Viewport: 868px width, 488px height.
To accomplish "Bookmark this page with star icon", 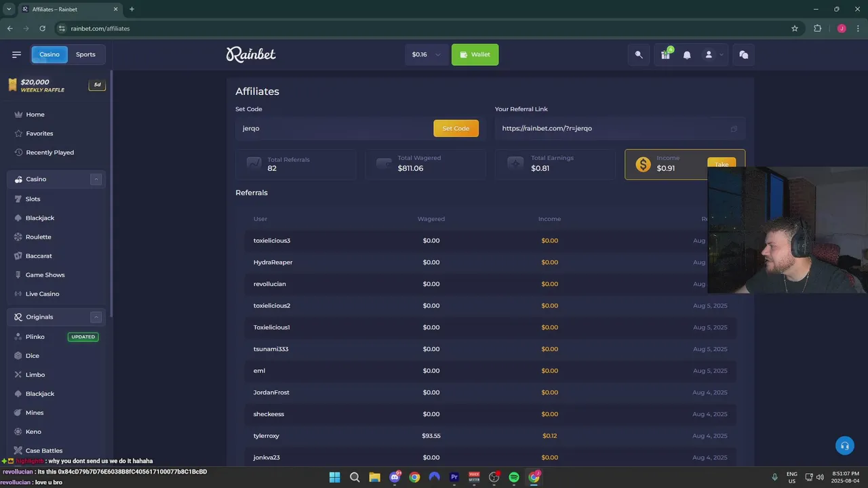I will pos(795,28).
